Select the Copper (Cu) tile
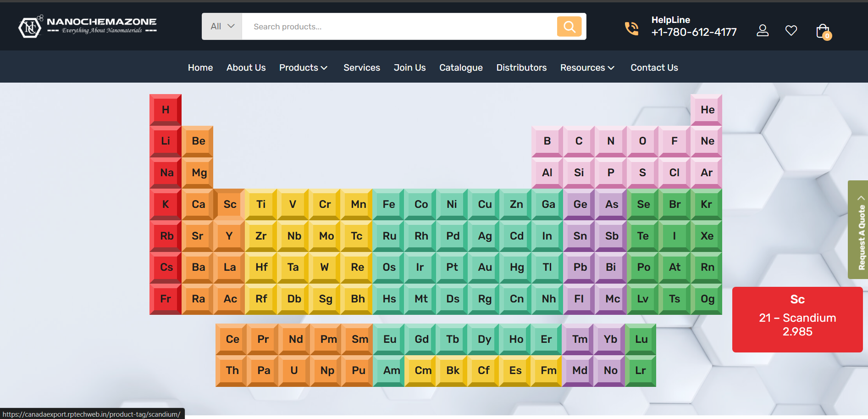 484,205
